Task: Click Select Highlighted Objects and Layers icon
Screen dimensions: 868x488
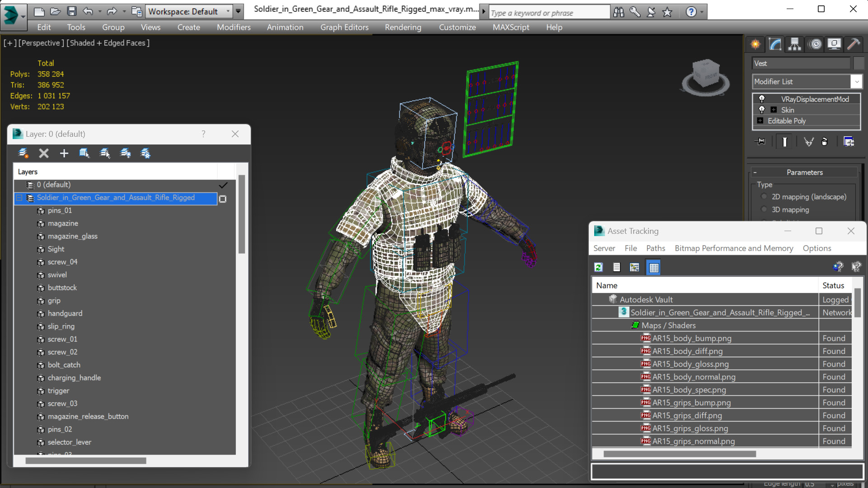Action: [84, 153]
